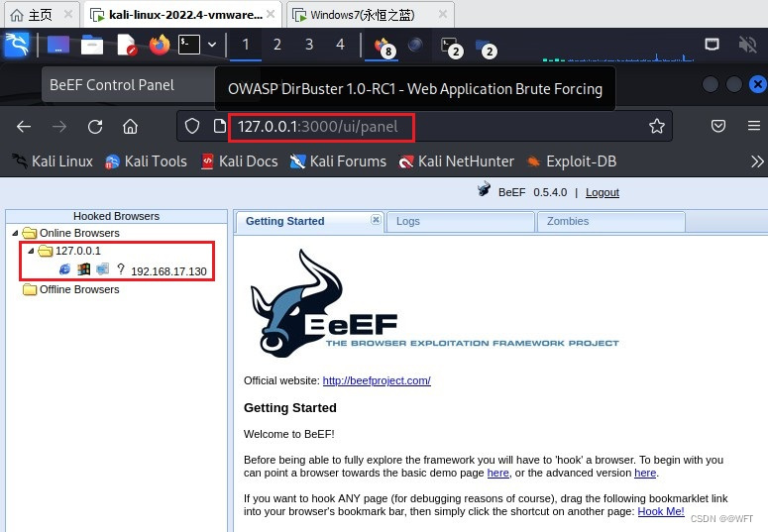Select the folder taskbar group with 2 windows
This screenshot has width=768, height=532.
click(486, 48)
